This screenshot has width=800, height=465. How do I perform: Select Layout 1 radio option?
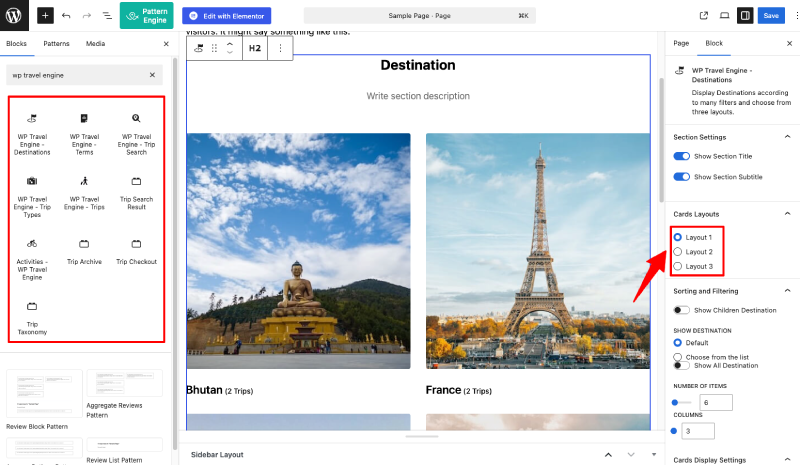[678, 237]
